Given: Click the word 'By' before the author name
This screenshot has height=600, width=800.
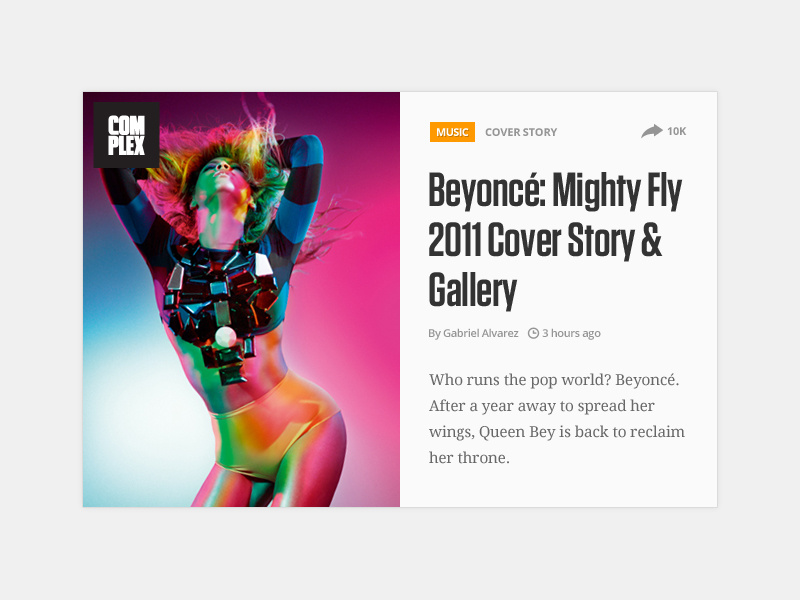Looking at the screenshot, I should [x=434, y=334].
